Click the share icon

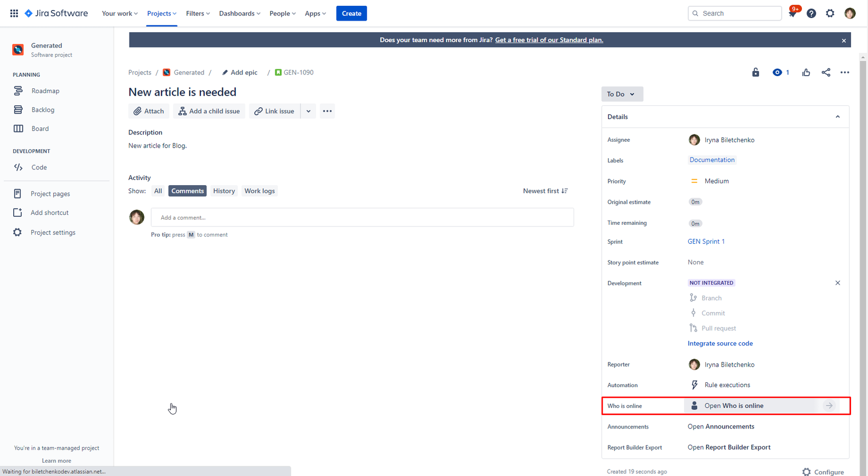pos(826,72)
